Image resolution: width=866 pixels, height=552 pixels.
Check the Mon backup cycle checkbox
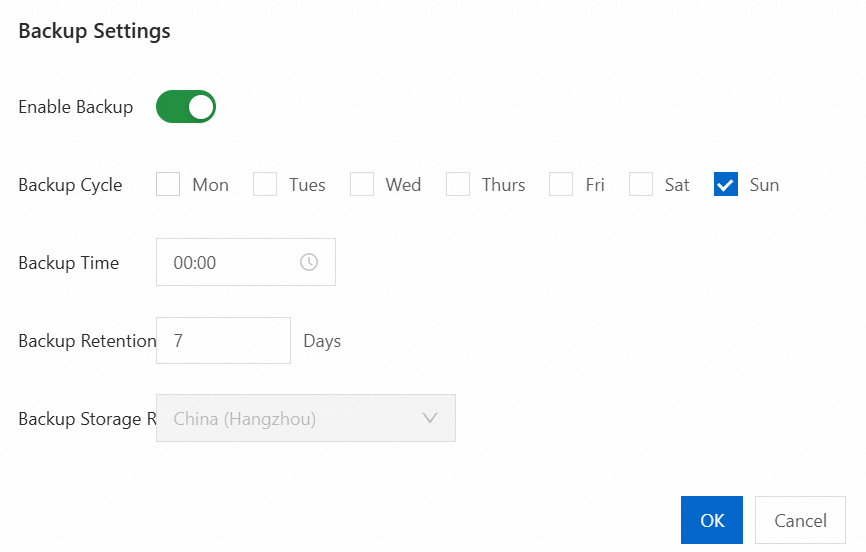pyautogui.click(x=168, y=185)
